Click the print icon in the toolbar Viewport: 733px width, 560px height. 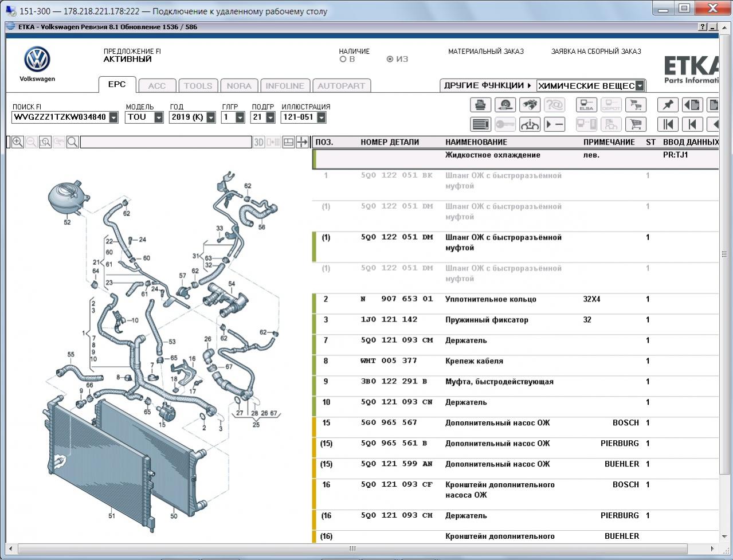click(x=481, y=105)
